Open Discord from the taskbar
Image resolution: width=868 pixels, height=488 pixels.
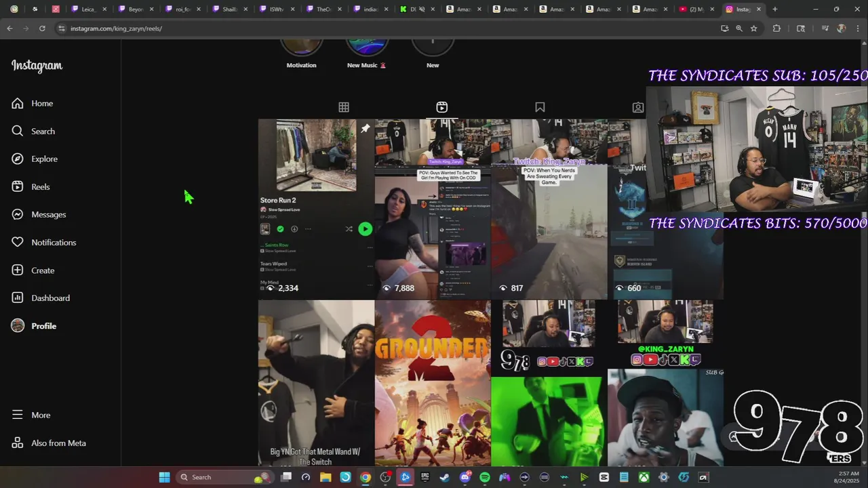[x=465, y=477]
